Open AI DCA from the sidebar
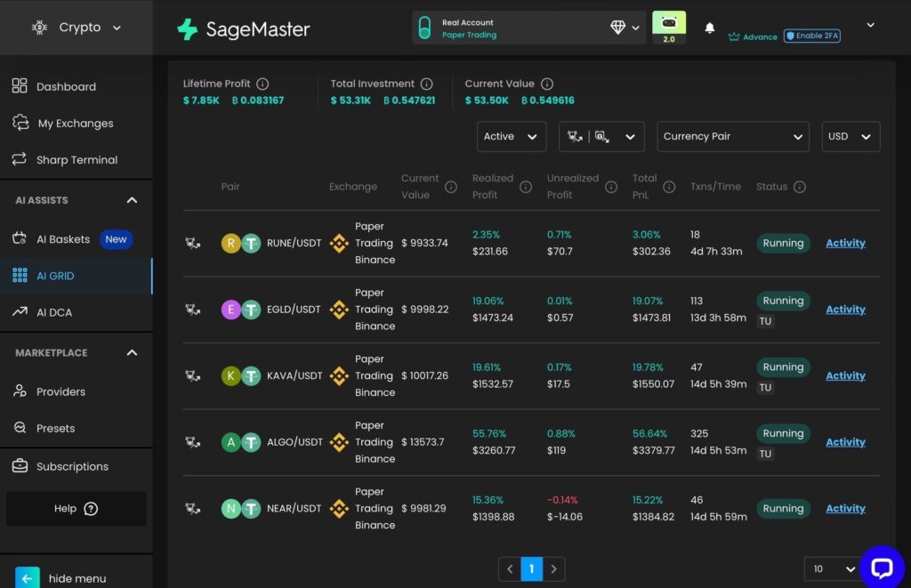 click(x=54, y=312)
